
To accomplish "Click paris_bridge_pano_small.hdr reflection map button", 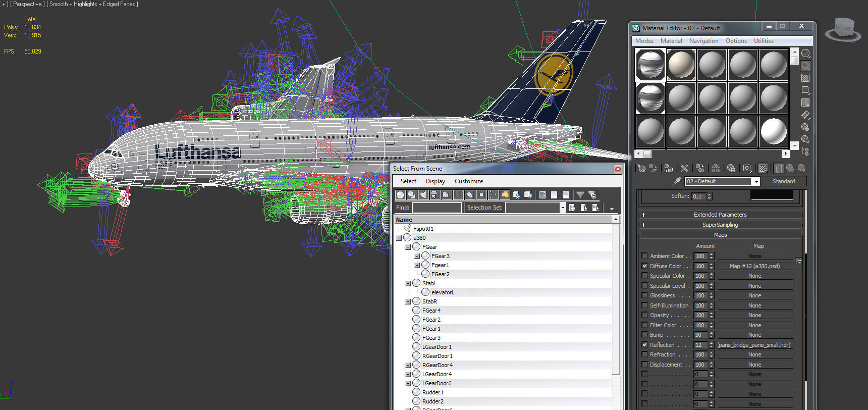I will click(x=755, y=345).
